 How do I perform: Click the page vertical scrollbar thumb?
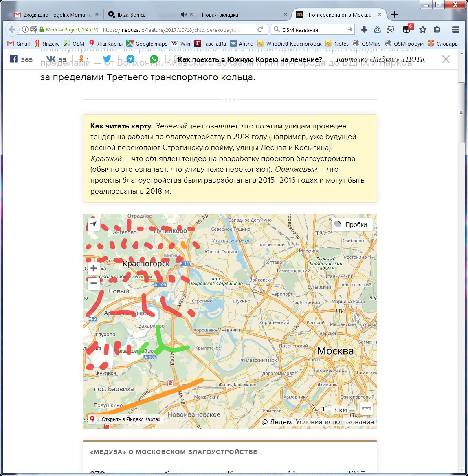tap(461, 112)
